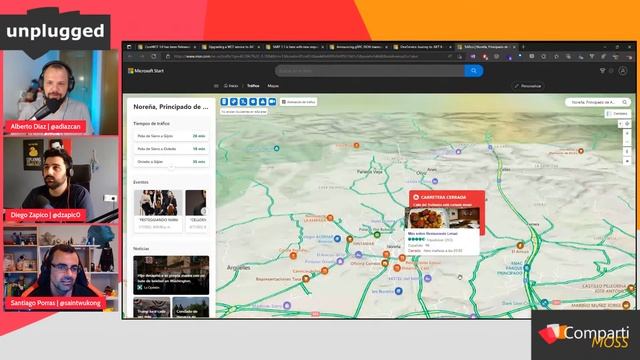The image size is (640, 360).
Task: Go to the Inicio nav item
Action: point(231,86)
